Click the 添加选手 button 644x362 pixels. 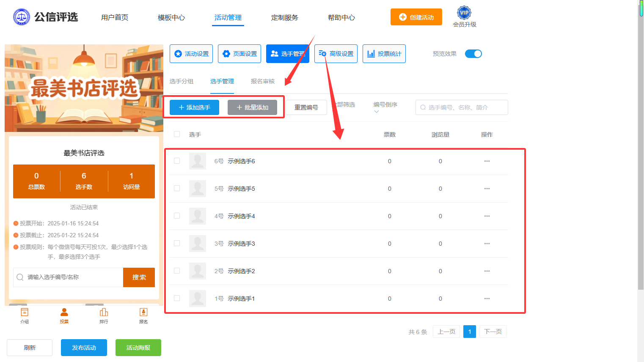[194, 107]
